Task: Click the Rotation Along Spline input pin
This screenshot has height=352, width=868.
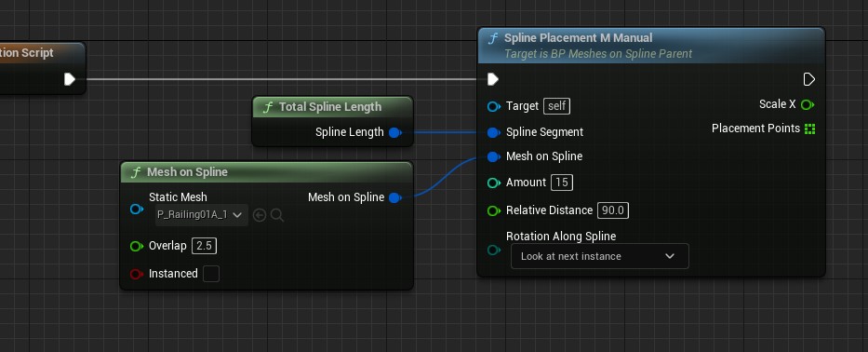Action: point(494,250)
